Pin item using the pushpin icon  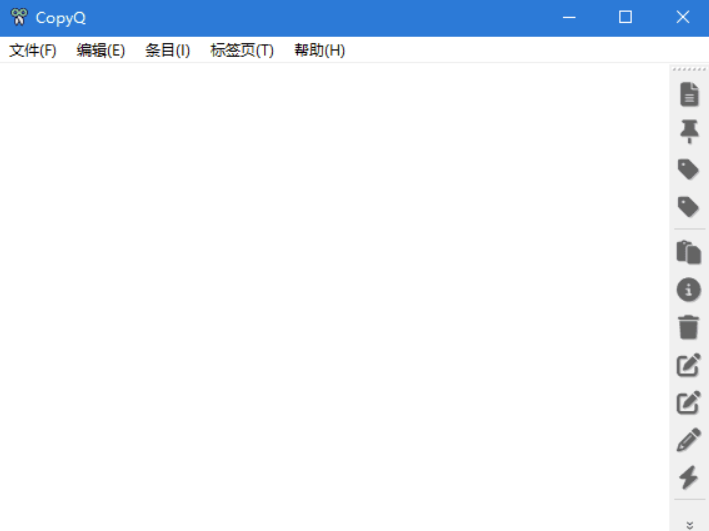pos(688,131)
